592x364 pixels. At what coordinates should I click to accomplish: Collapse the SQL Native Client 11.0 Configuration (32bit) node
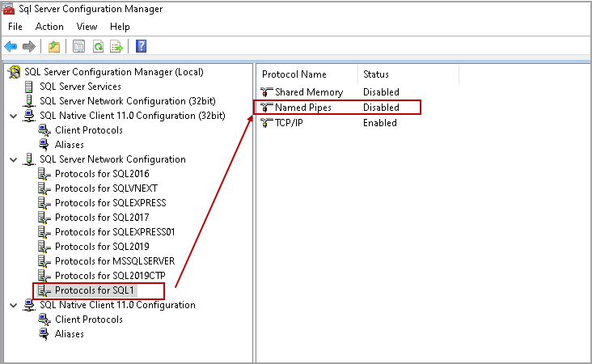12,116
